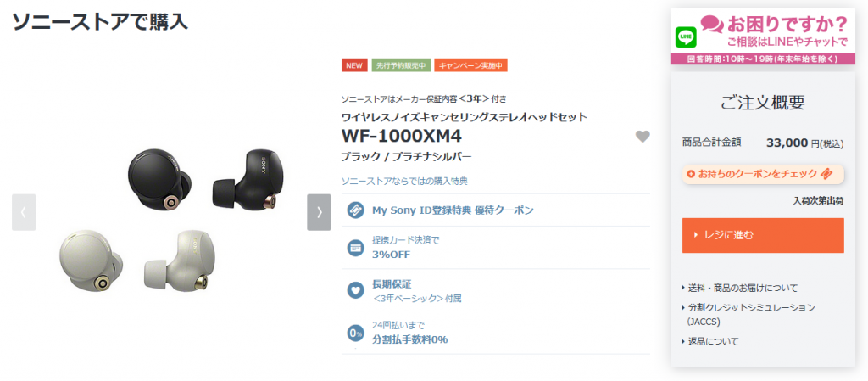Show next product image with right arrow
The width and height of the screenshot is (868, 381).
(x=319, y=212)
